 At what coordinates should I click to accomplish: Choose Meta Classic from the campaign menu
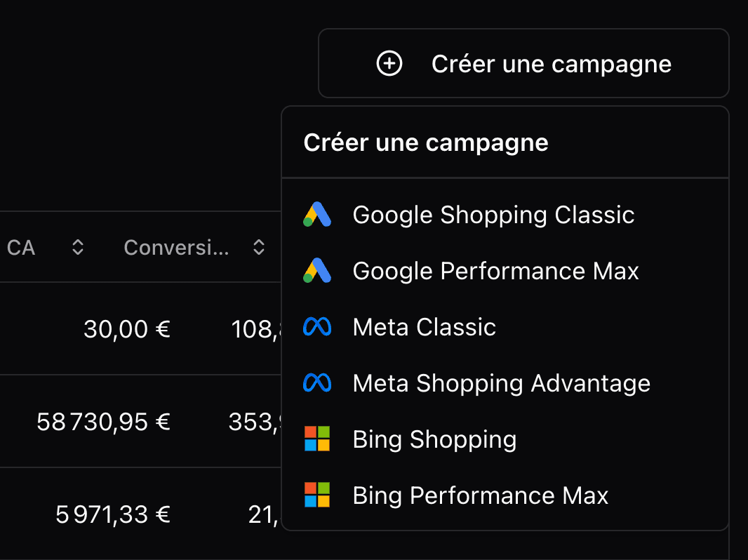pyautogui.click(x=424, y=327)
